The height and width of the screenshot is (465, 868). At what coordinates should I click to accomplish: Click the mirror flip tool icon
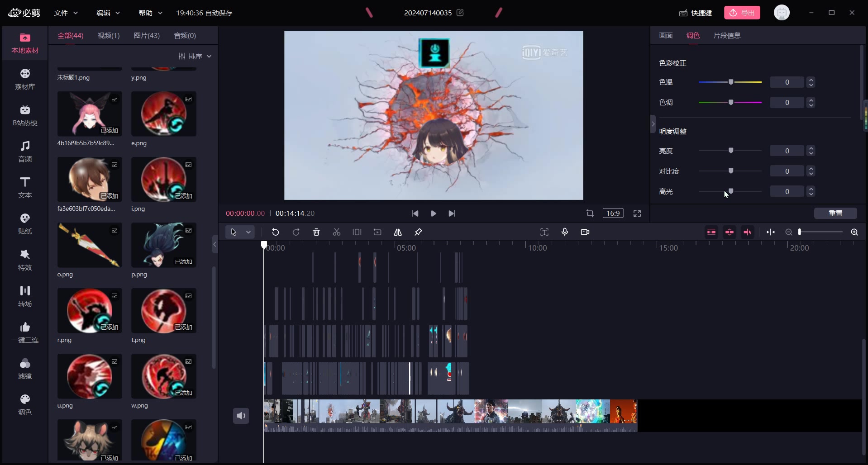point(398,232)
